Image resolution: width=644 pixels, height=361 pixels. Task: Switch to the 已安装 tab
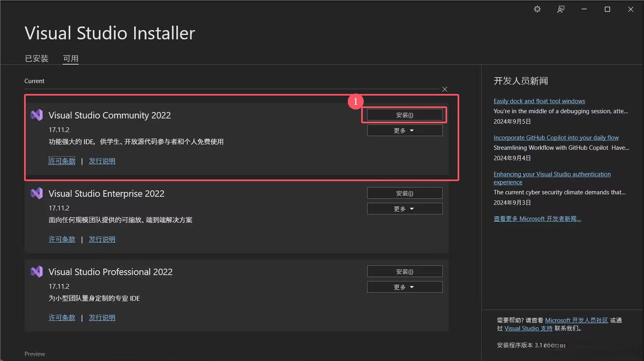pyautogui.click(x=37, y=59)
